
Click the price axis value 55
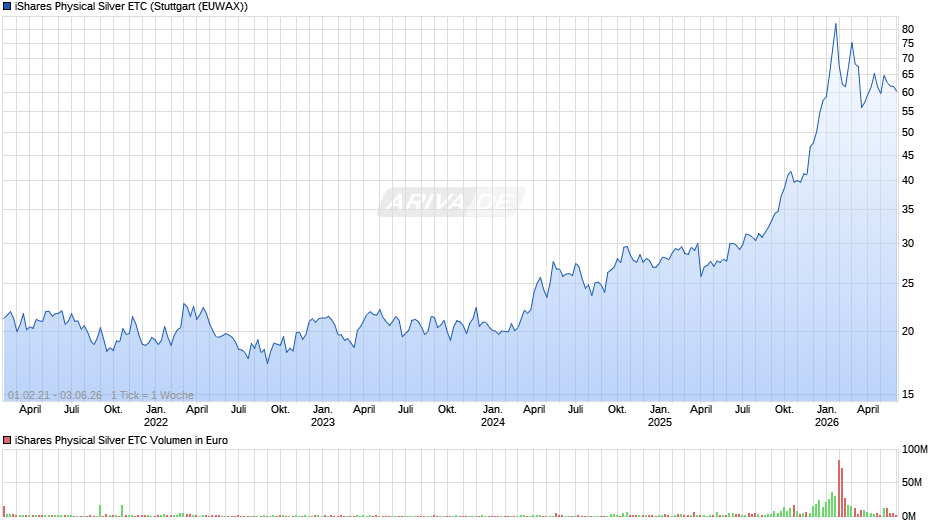(x=908, y=112)
